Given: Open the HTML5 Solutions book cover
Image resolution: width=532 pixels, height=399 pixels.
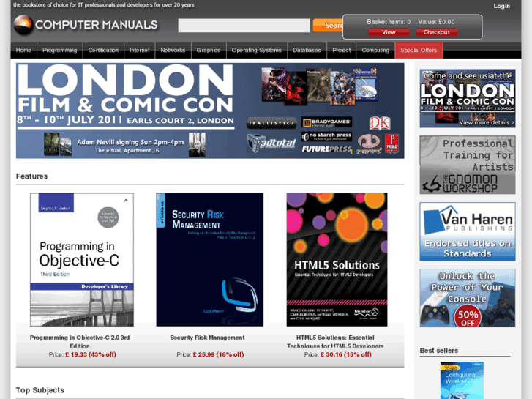Looking at the screenshot, I should pos(337,260).
